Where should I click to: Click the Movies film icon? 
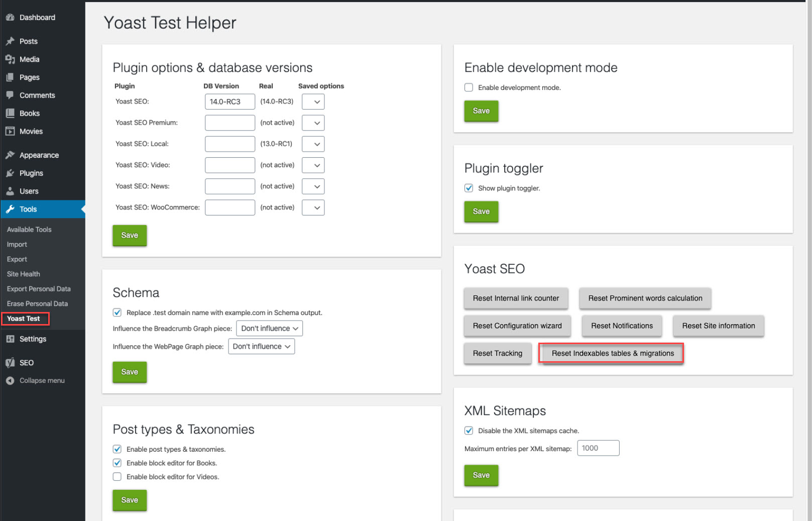[10, 131]
